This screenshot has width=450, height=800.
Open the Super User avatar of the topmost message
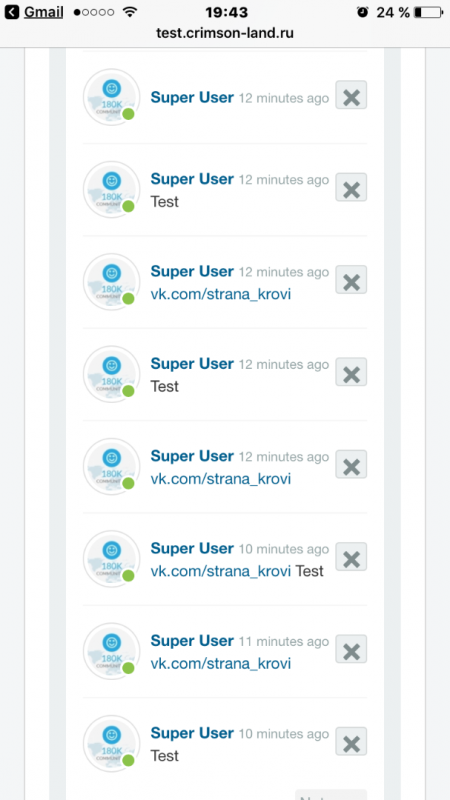tap(111, 97)
